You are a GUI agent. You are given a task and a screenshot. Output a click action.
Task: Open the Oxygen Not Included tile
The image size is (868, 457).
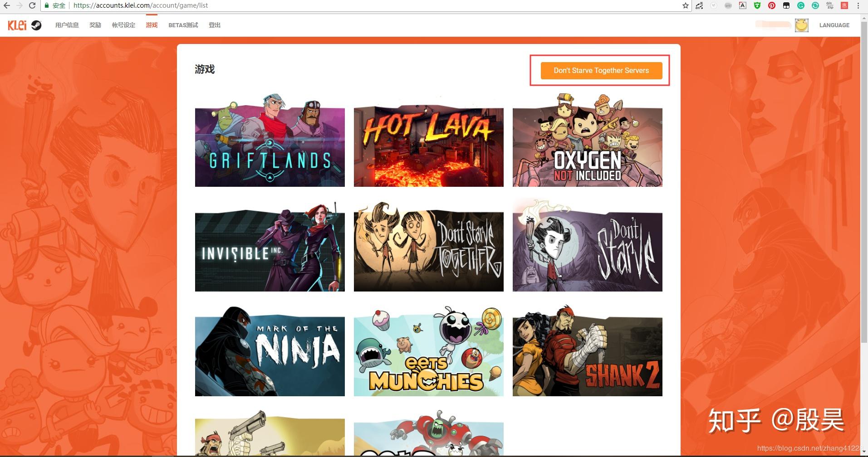[x=588, y=141]
